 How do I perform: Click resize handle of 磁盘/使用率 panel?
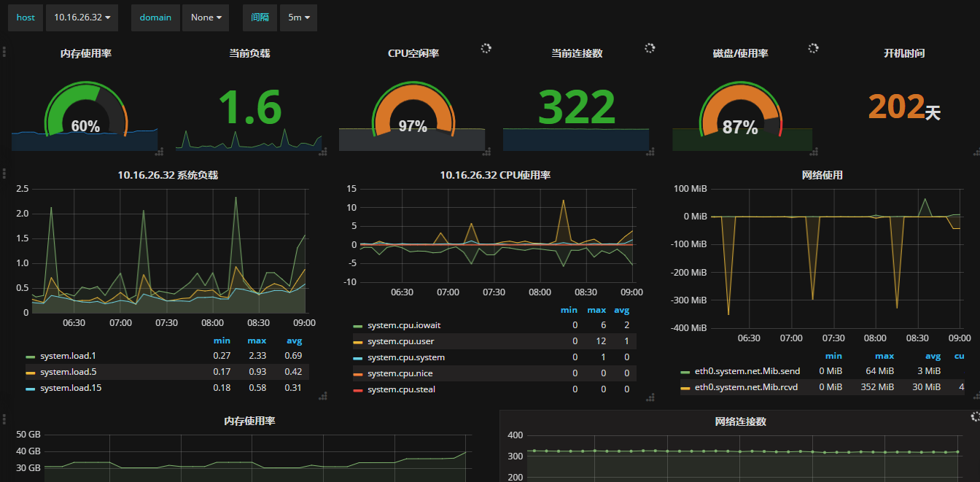[814, 151]
